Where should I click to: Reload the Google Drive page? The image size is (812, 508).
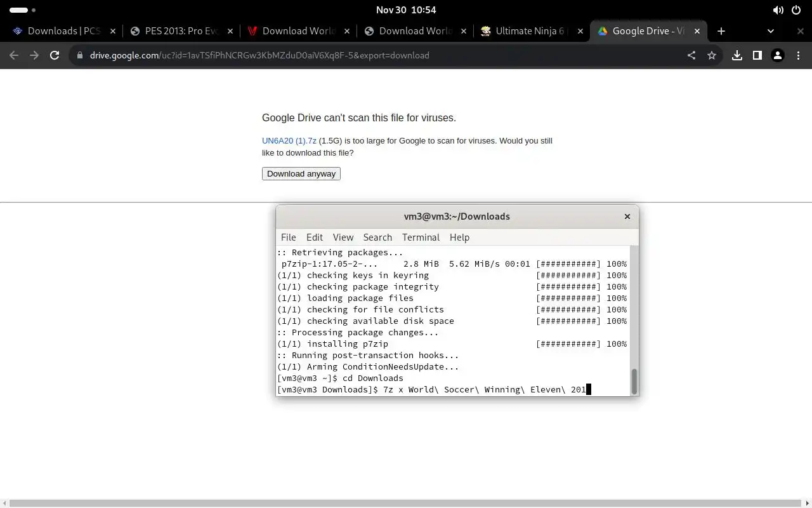pos(55,55)
